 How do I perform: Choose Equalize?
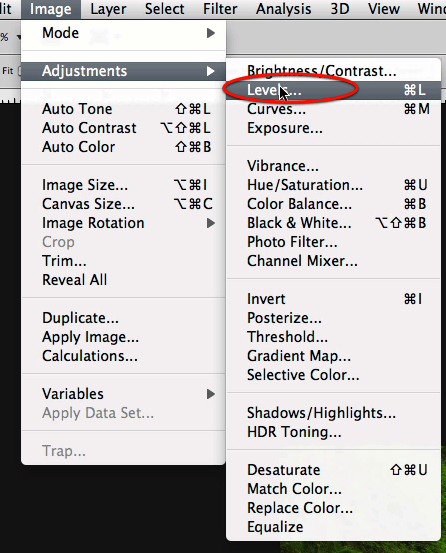[333, 527]
